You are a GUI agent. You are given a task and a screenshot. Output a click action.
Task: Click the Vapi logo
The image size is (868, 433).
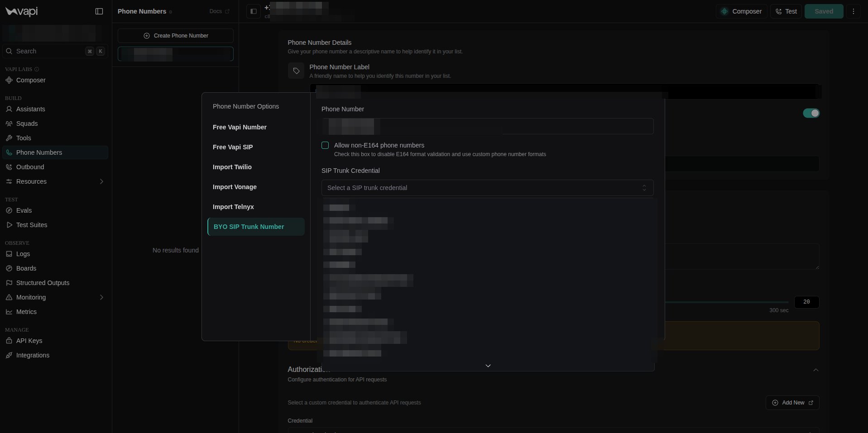[x=21, y=11]
